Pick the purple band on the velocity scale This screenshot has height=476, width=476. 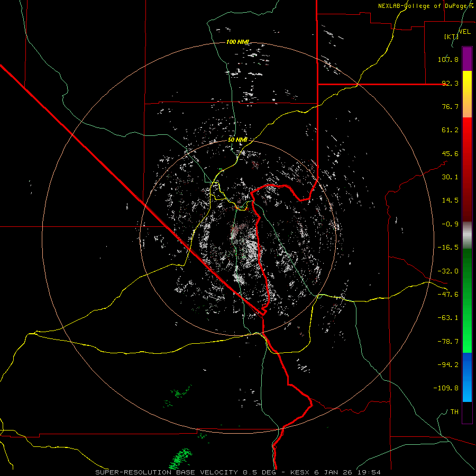(x=467, y=59)
